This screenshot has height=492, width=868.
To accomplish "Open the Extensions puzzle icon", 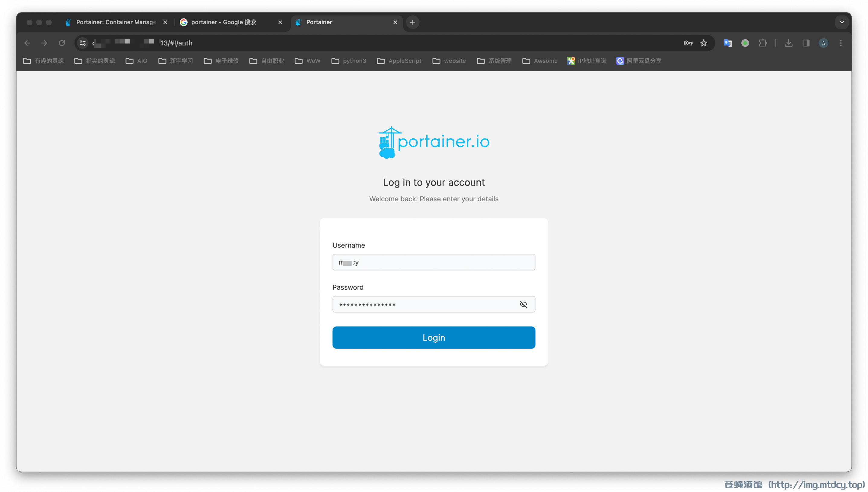I will click(x=763, y=43).
